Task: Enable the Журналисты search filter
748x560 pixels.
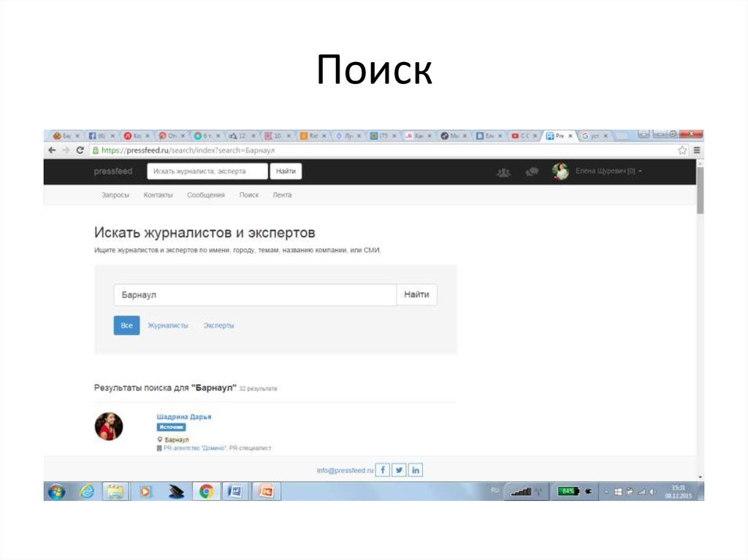Action: (168, 325)
